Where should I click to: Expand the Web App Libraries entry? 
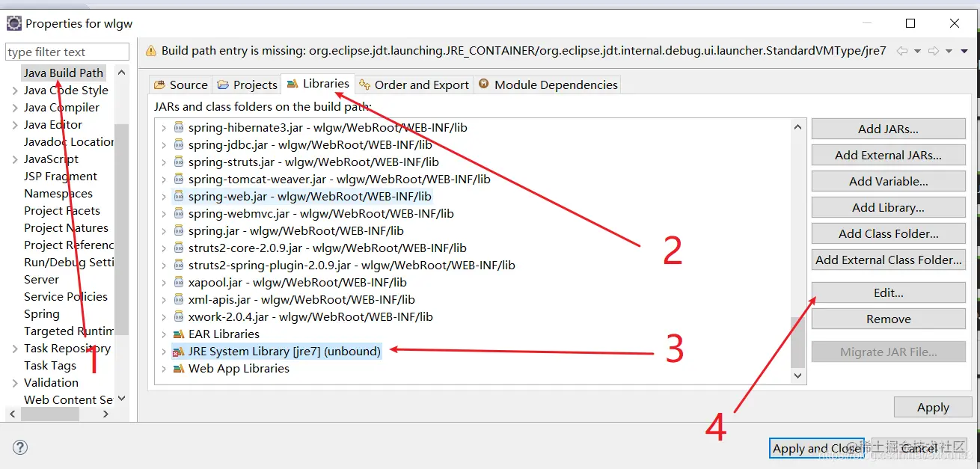[x=164, y=368]
